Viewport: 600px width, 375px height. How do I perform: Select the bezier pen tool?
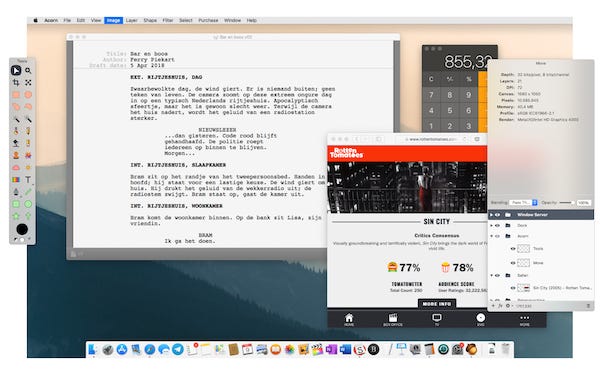click(x=16, y=191)
